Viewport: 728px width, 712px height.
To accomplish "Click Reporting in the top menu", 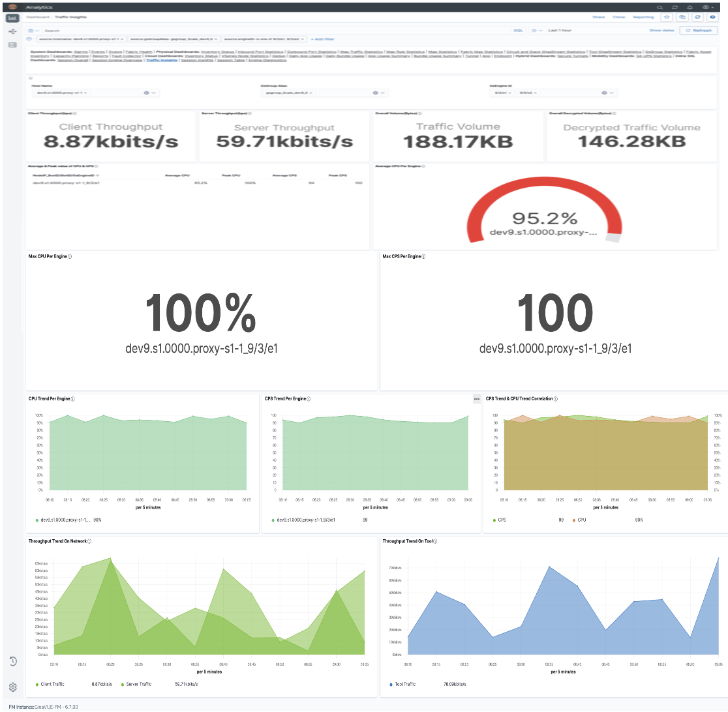I will (x=643, y=17).
